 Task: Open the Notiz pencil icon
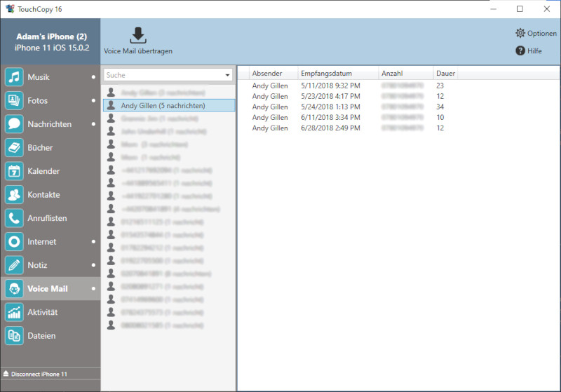14,265
